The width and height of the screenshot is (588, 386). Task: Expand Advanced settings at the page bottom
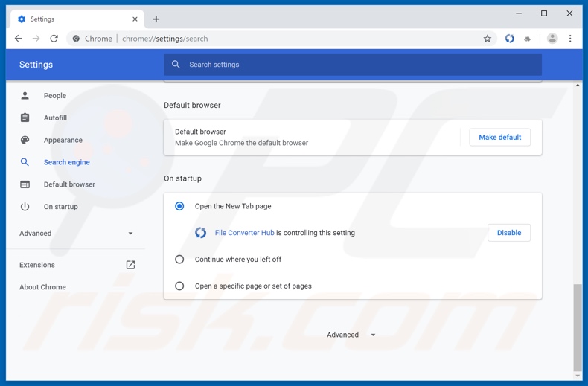tap(351, 335)
